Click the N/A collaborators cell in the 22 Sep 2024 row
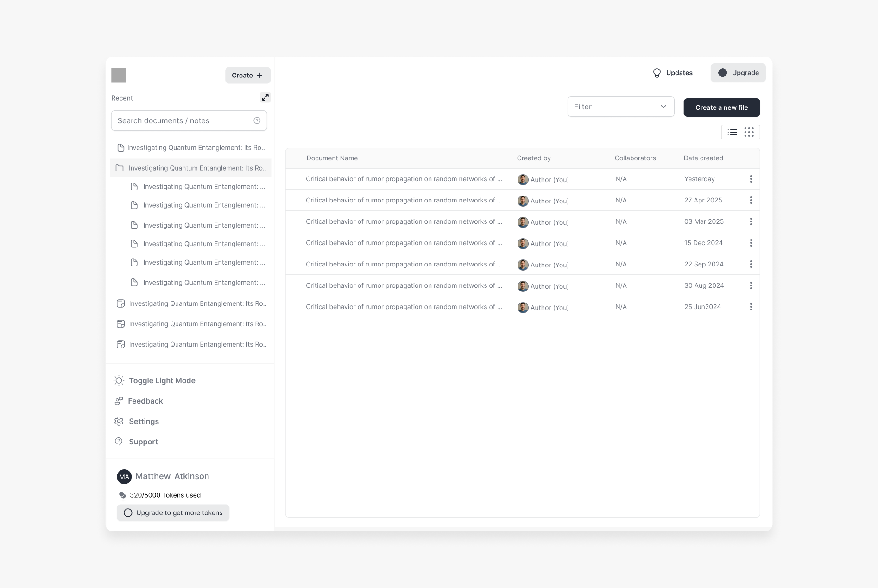Image resolution: width=878 pixels, height=588 pixels. (621, 264)
